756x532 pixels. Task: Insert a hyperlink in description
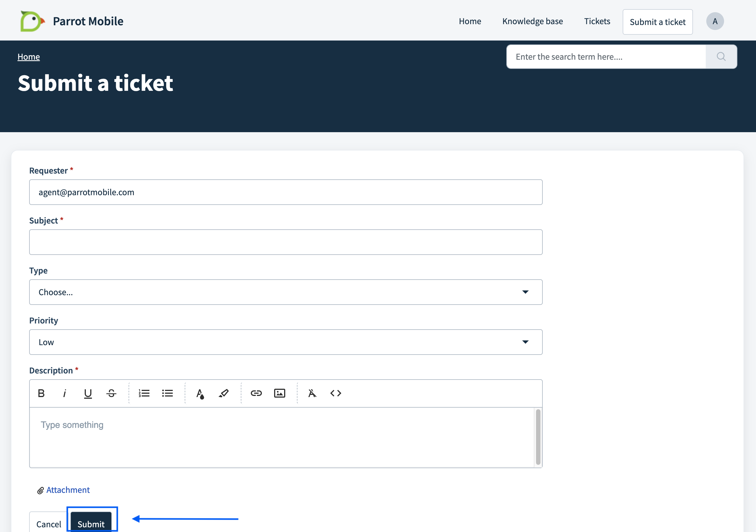(256, 393)
